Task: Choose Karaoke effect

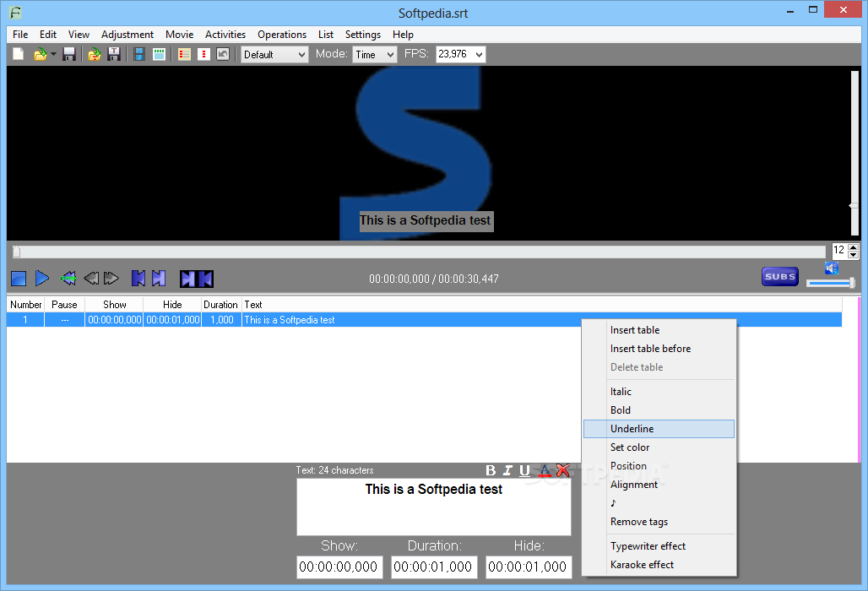Action: point(659,565)
